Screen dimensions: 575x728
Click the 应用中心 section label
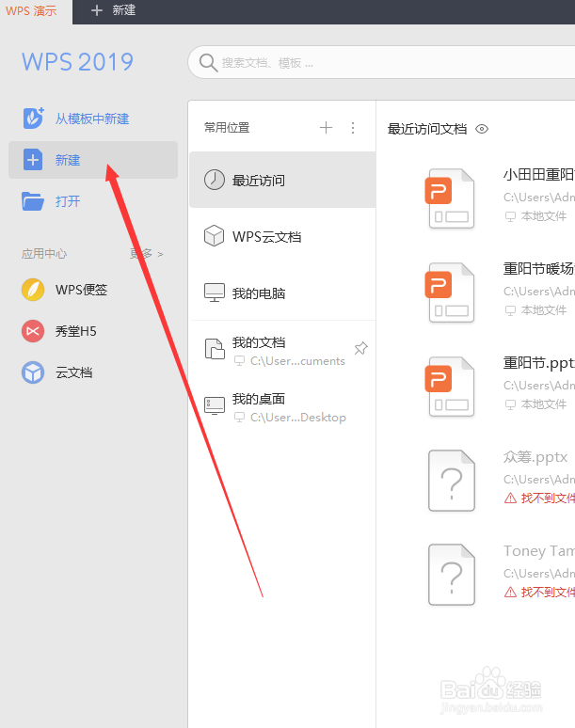coord(44,254)
